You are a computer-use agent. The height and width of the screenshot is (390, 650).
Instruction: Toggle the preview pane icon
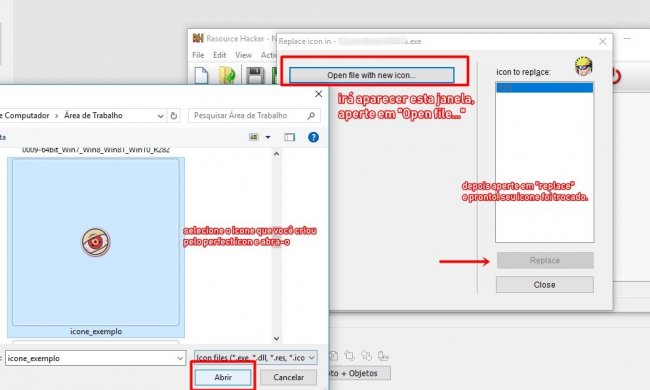289,137
